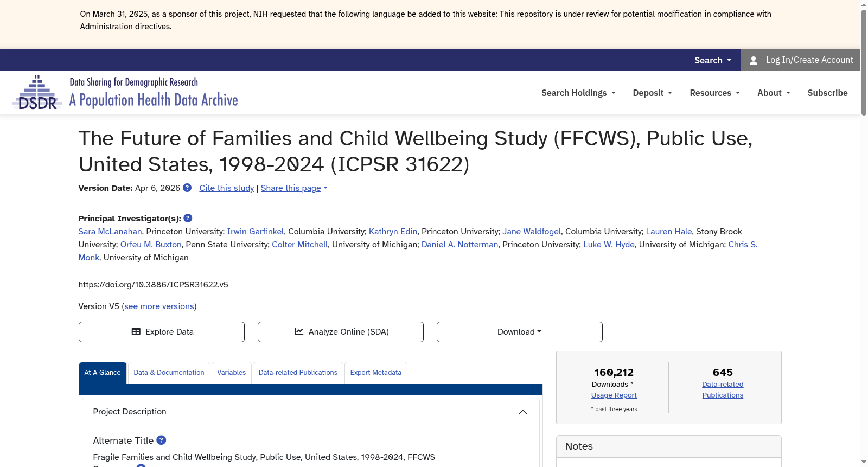Image resolution: width=868 pixels, height=467 pixels.
Task: Click the 160,212 downloads count
Action: tap(614, 372)
